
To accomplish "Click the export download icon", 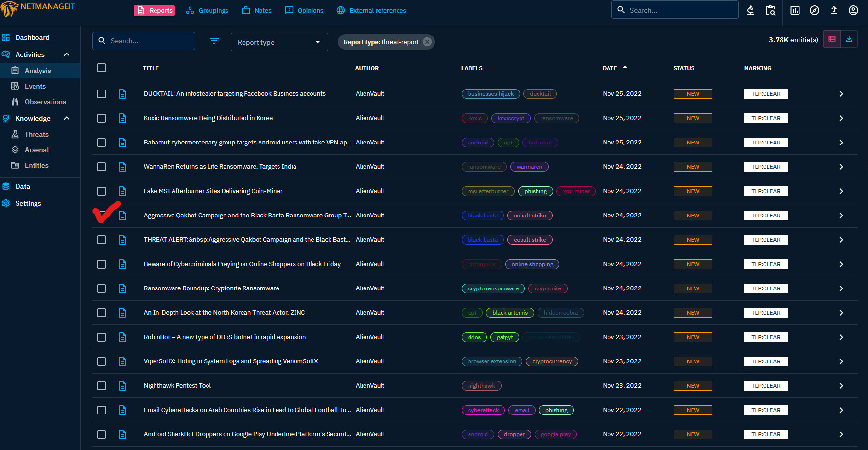I will 849,39.
